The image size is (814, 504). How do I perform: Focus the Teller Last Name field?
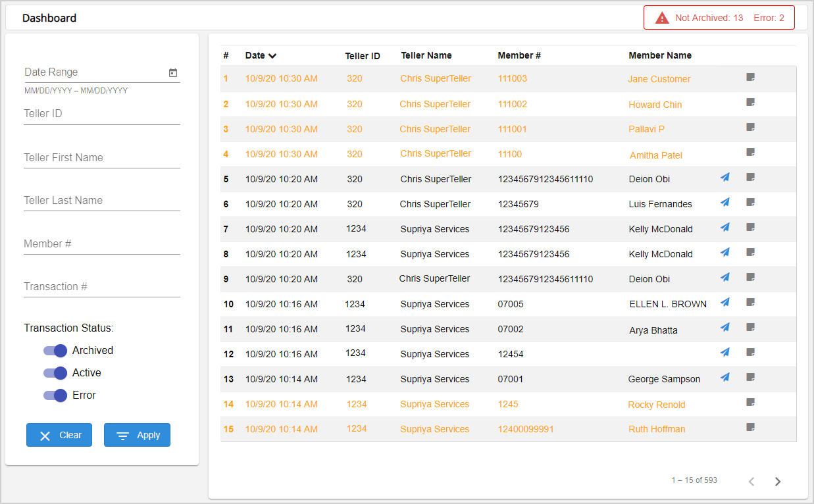click(x=102, y=201)
